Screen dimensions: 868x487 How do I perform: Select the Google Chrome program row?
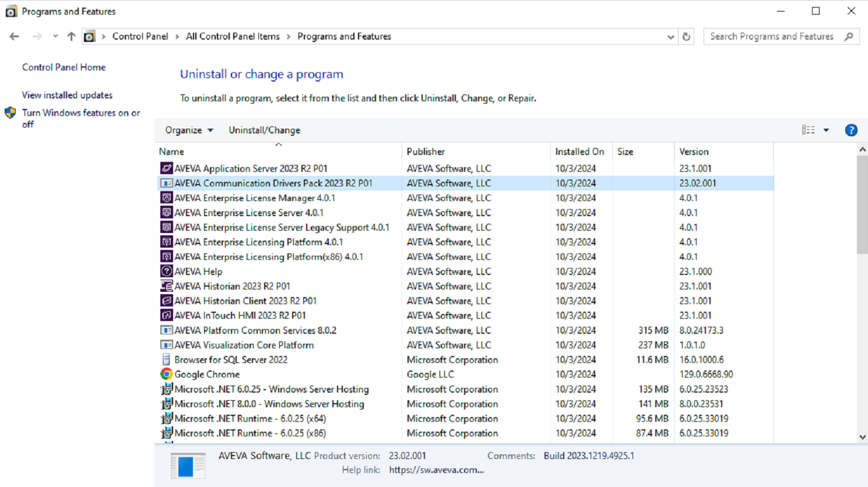pyautogui.click(x=465, y=374)
